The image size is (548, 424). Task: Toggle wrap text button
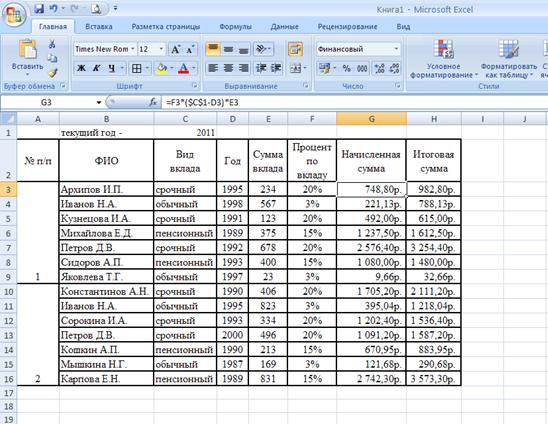coord(295,49)
